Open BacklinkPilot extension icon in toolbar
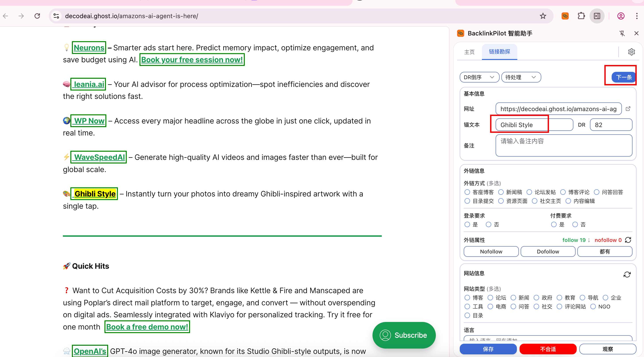Image resolution: width=644 pixels, height=357 pixels. point(565,16)
